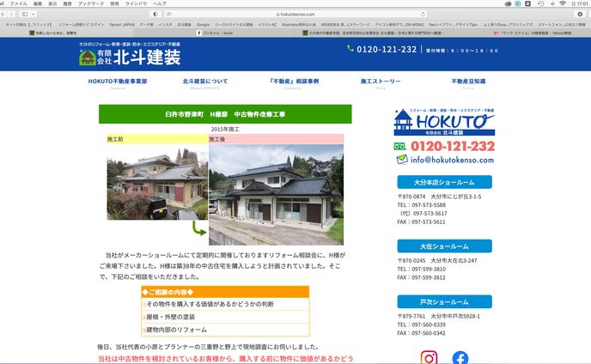Open the 開発 menu

(114, 3)
